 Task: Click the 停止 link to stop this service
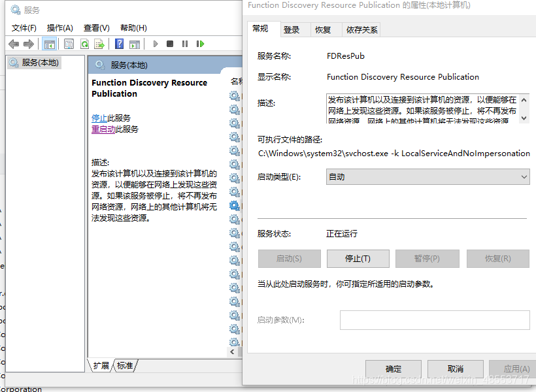(x=99, y=118)
